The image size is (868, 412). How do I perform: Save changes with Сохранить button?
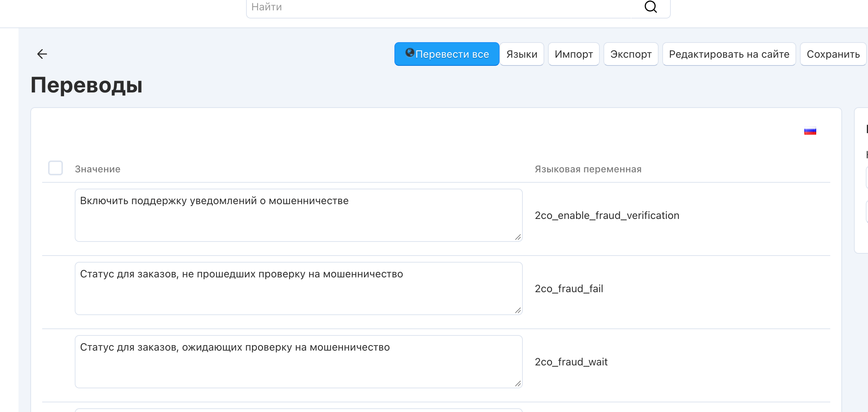833,54
